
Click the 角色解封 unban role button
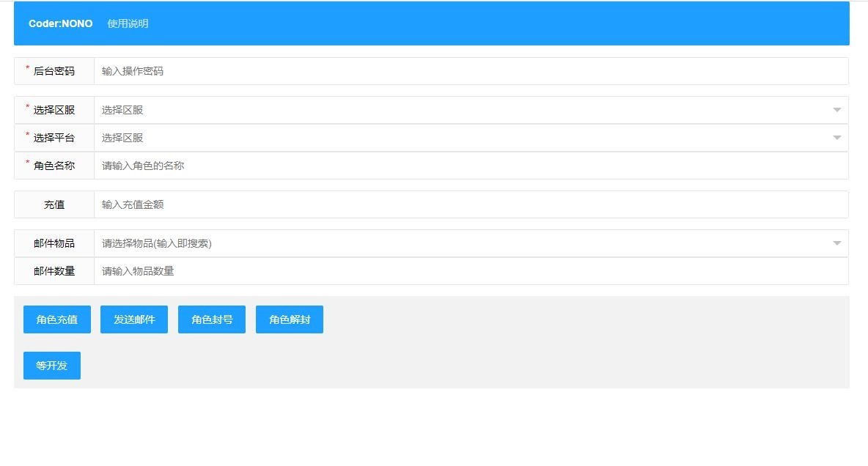click(290, 319)
